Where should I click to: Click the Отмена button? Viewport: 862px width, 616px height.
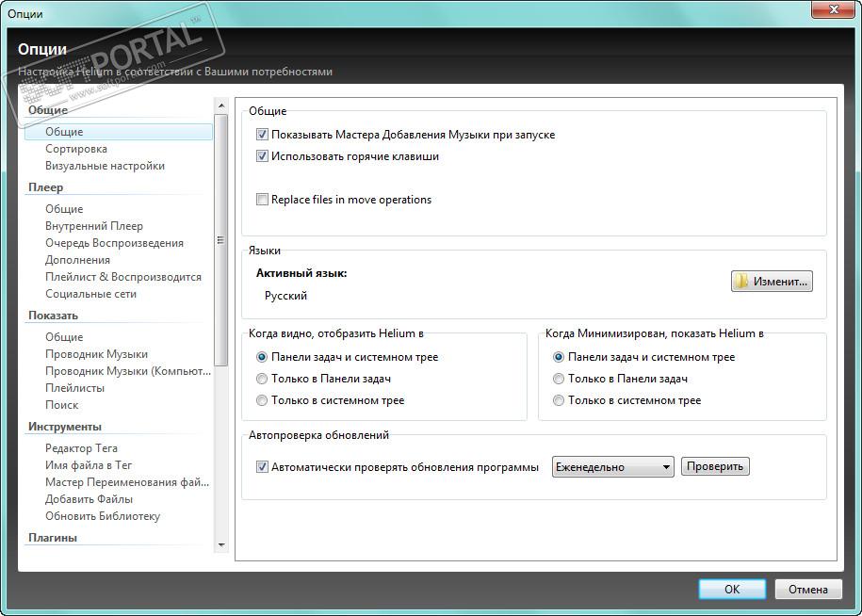click(808, 589)
